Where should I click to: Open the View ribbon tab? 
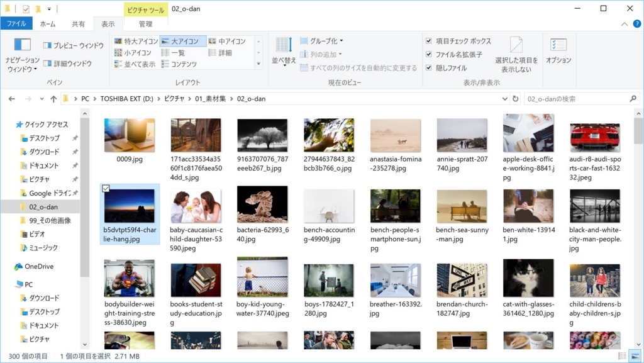pyautogui.click(x=108, y=24)
